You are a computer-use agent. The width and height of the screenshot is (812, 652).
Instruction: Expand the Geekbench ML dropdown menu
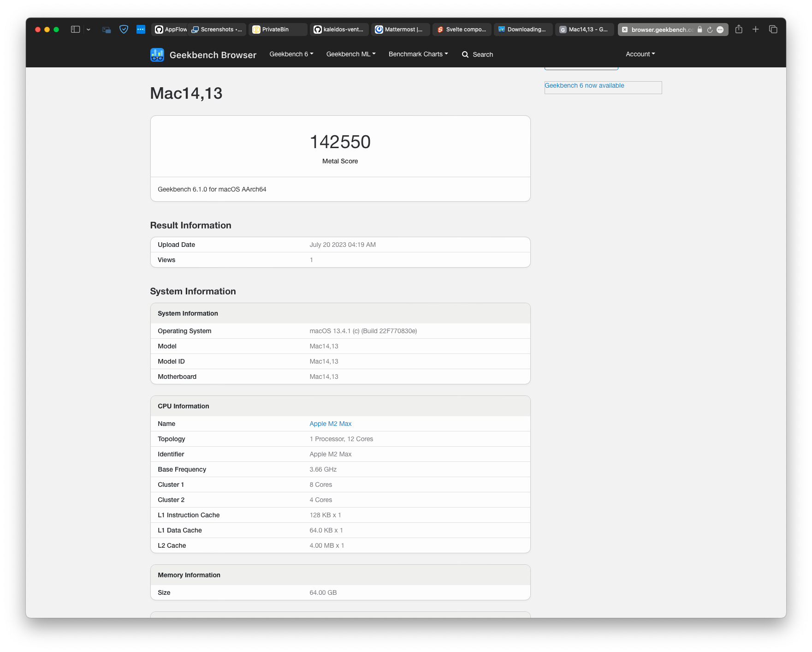tap(351, 54)
